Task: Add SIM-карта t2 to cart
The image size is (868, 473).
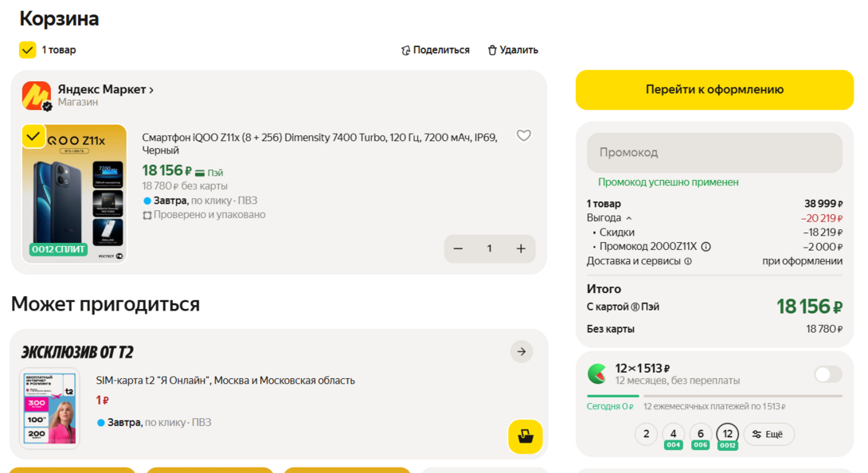Action: pyautogui.click(x=526, y=437)
